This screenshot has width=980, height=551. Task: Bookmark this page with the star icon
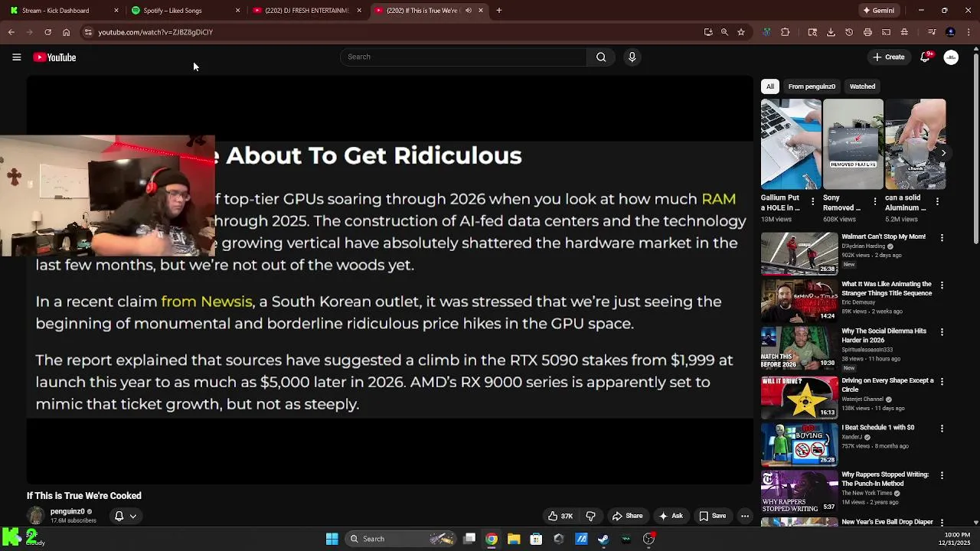click(741, 32)
